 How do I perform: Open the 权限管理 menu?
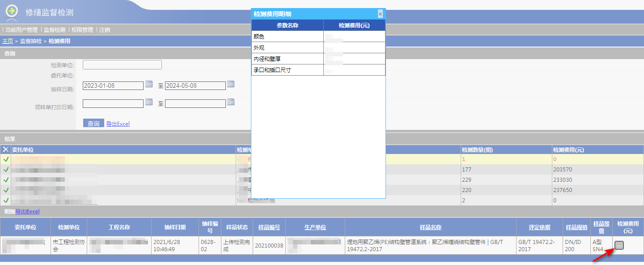(82, 30)
